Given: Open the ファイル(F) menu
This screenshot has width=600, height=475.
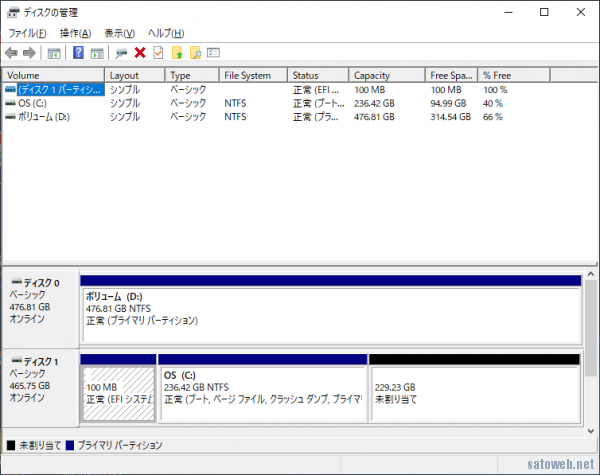Looking at the screenshot, I should click(27, 33).
